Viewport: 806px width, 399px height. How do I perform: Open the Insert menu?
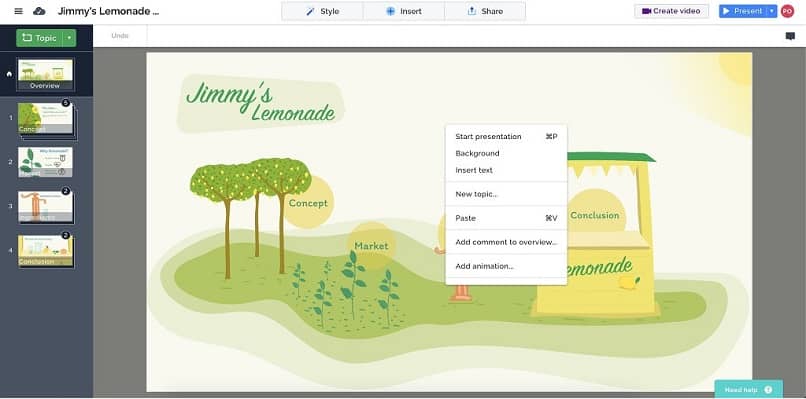coord(404,11)
